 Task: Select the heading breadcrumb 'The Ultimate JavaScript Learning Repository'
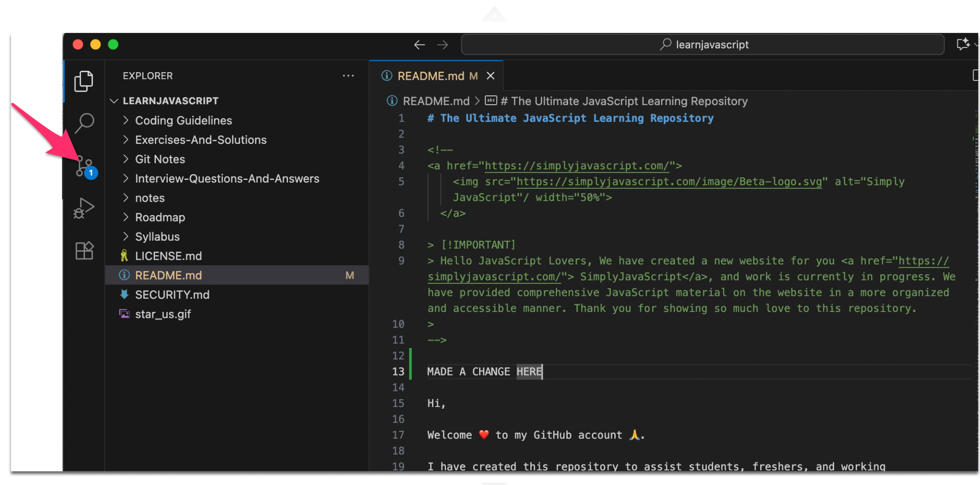click(624, 101)
